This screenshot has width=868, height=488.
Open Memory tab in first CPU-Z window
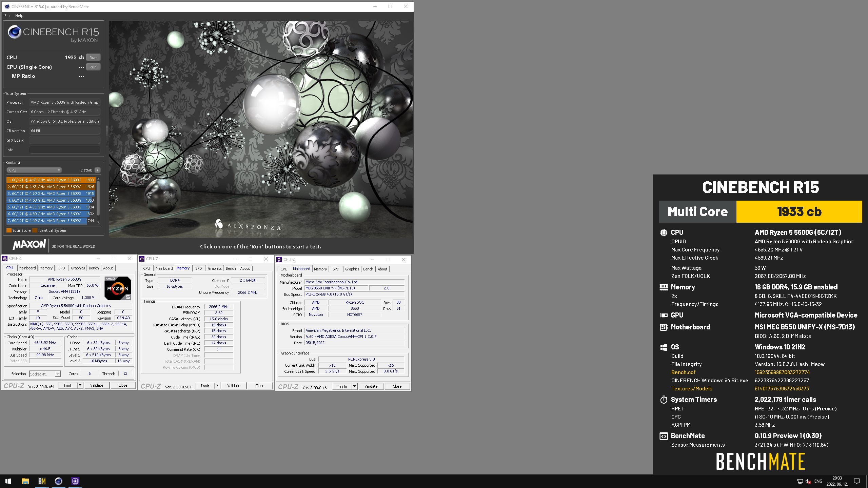[x=46, y=268]
